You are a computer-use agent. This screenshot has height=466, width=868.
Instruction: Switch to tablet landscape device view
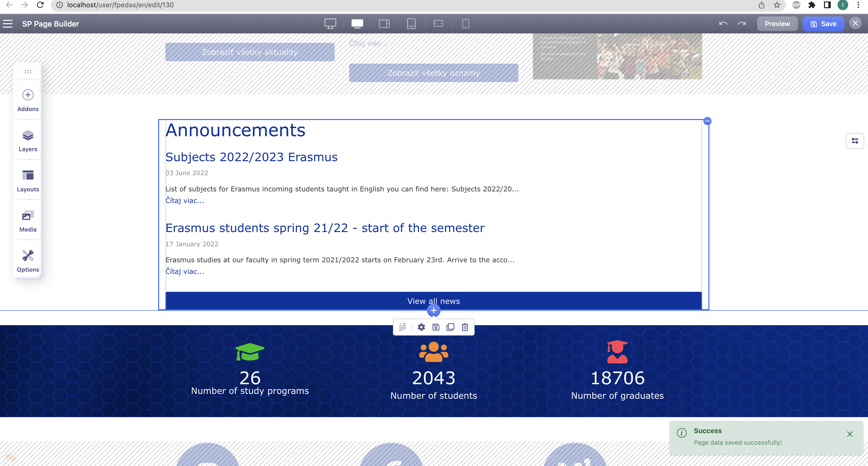click(x=384, y=24)
